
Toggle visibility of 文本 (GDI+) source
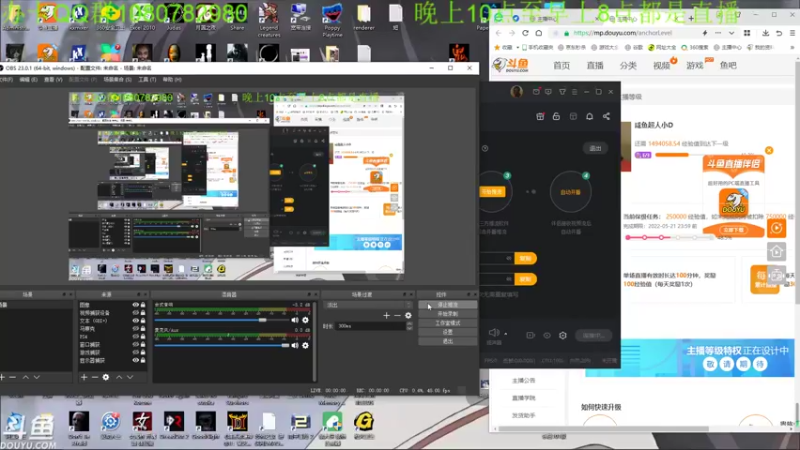[135, 320]
